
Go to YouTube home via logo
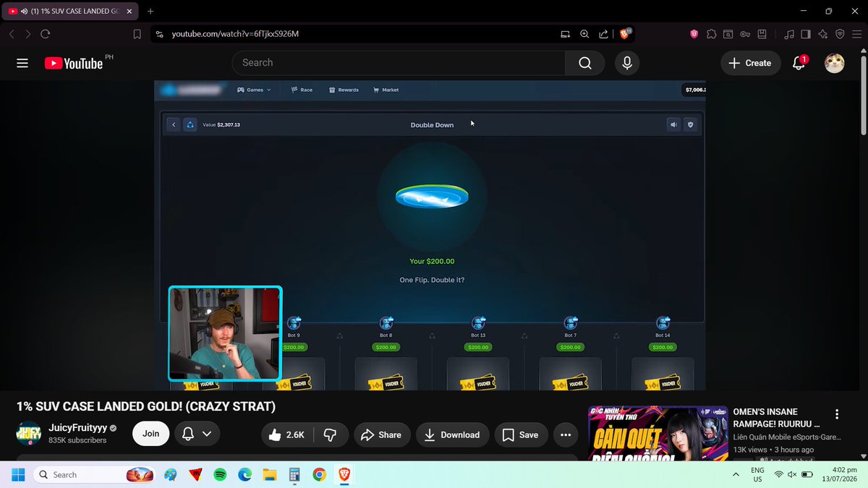point(73,63)
